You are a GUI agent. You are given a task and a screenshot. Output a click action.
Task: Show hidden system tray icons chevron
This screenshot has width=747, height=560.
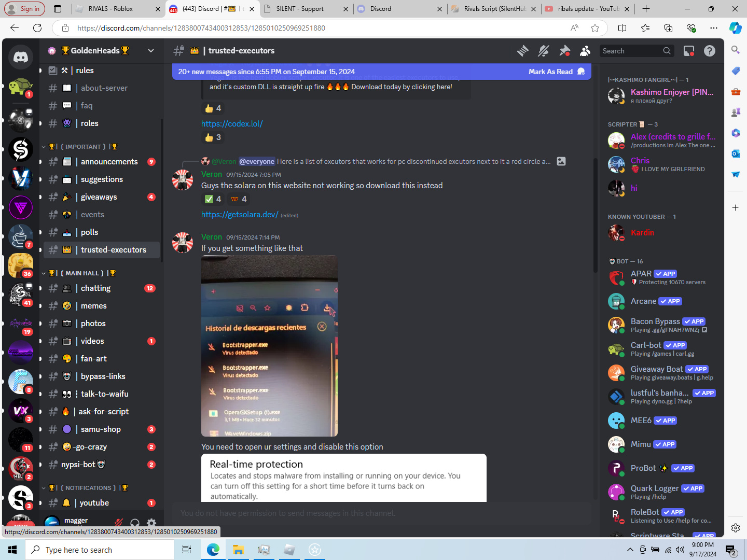tap(630, 550)
